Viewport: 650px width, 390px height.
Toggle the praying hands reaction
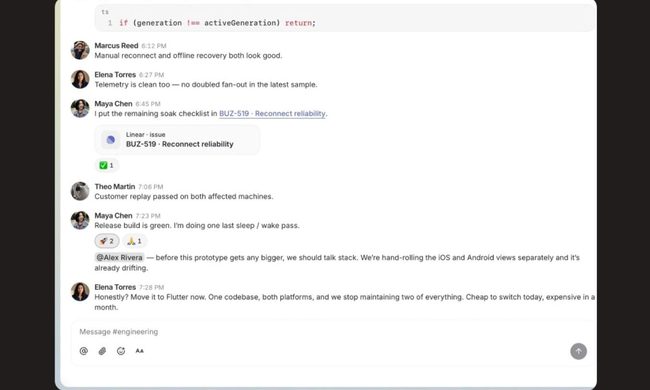[134, 241]
